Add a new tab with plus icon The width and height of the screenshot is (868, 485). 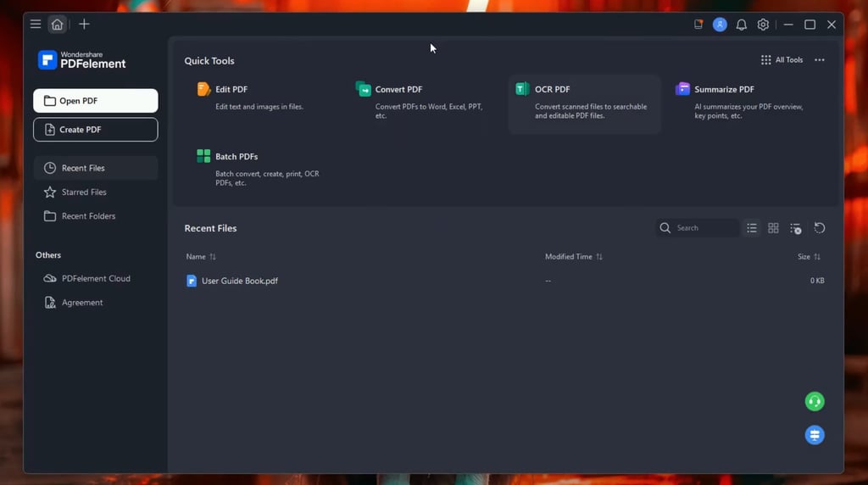pos(84,24)
